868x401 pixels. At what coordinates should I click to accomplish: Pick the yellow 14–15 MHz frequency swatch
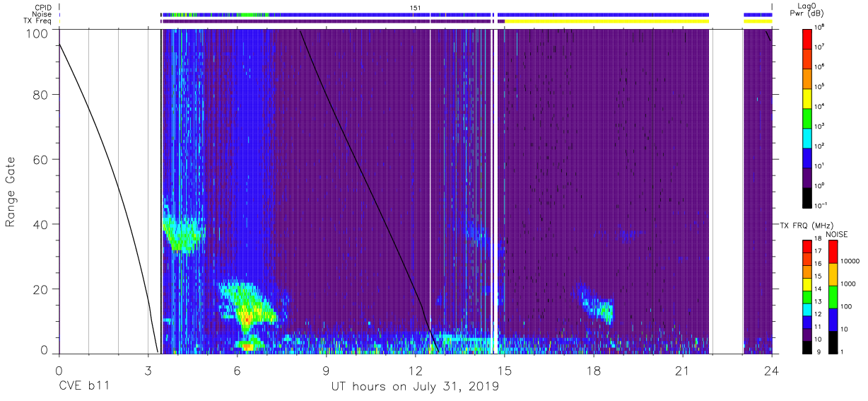pyautogui.click(x=807, y=284)
